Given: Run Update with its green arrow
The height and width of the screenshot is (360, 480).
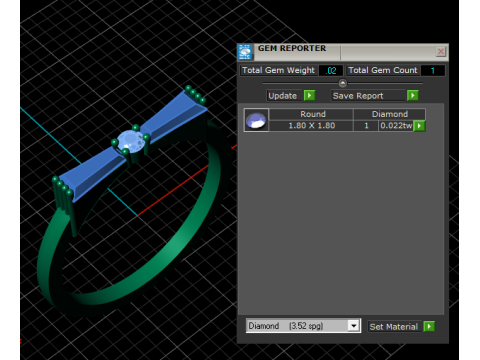Looking at the screenshot, I should pyautogui.click(x=309, y=96).
